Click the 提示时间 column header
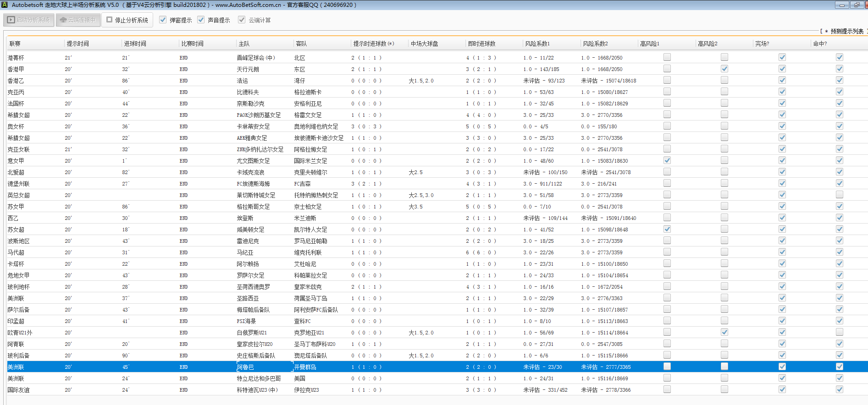Viewport: 868px width, 405px height. tap(77, 44)
